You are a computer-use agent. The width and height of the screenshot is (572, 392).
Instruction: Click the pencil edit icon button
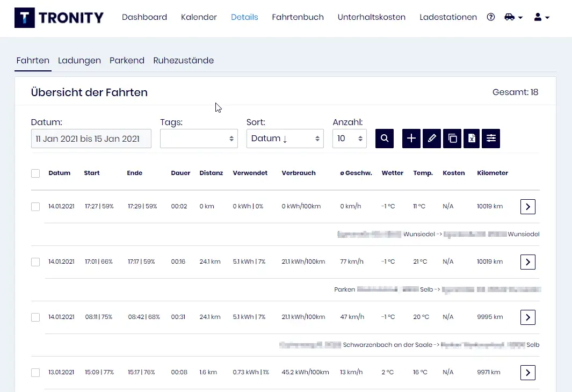click(432, 139)
